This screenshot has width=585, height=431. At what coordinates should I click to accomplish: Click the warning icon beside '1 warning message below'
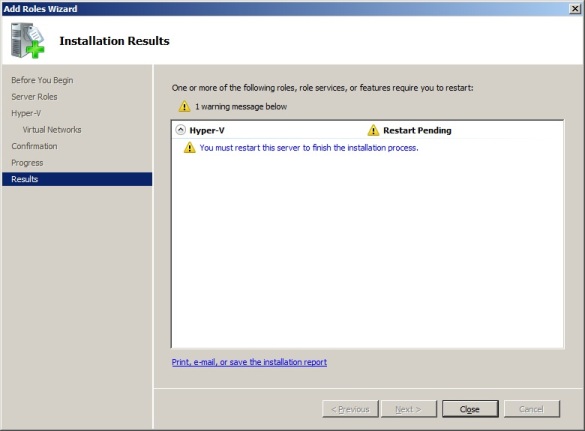(184, 106)
